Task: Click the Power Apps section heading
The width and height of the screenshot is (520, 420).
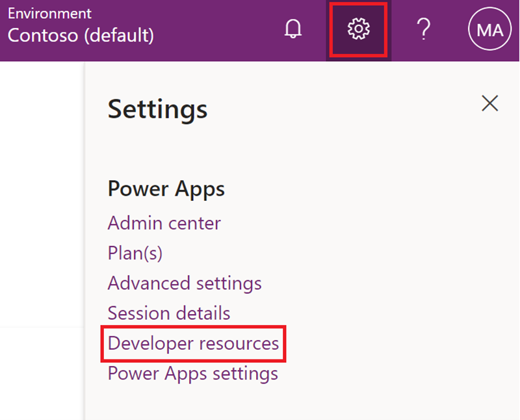Action: point(166,189)
